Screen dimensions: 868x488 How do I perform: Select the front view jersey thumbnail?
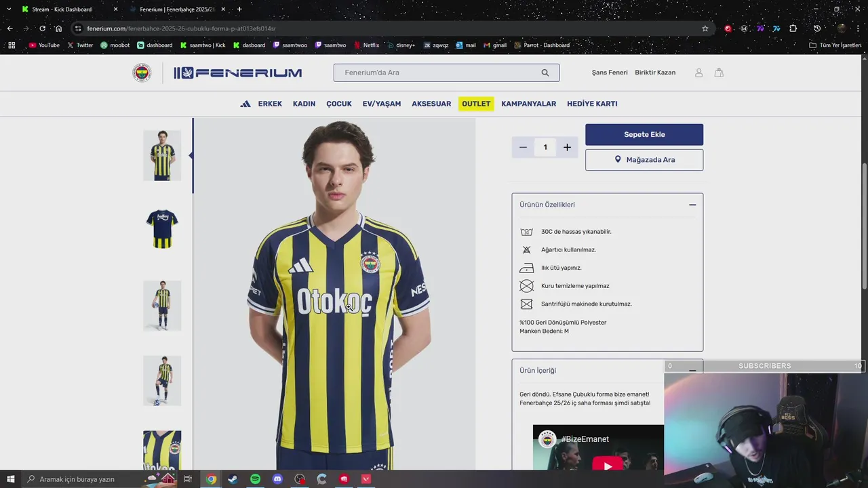click(162, 155)
